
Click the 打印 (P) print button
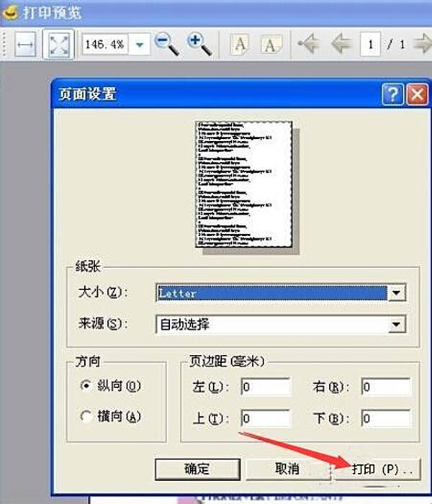[378, 469]
